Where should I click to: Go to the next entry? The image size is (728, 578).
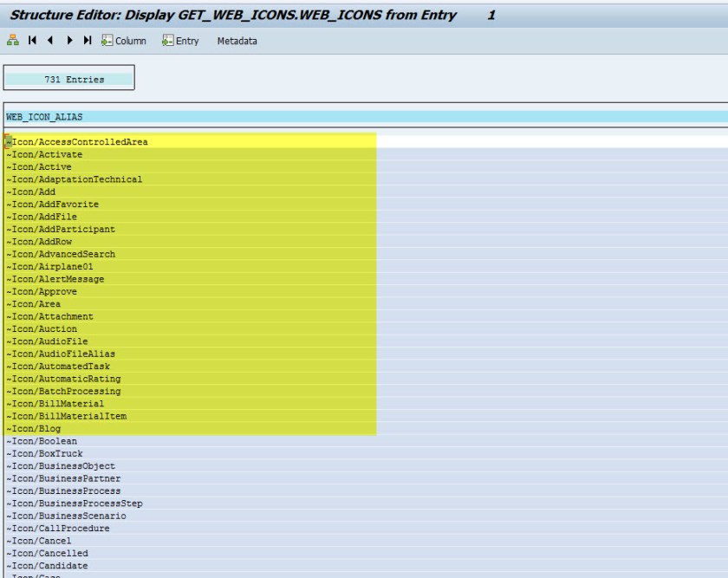click(69, 41)
